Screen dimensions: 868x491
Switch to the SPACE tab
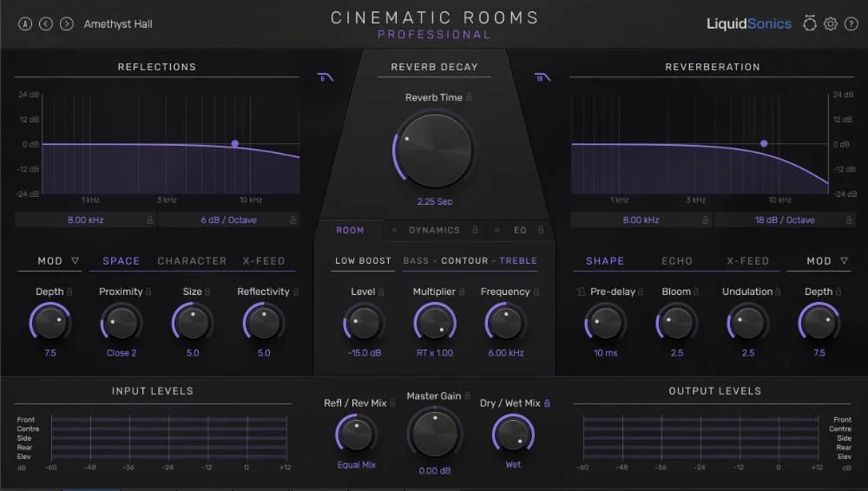click(122, 261)
